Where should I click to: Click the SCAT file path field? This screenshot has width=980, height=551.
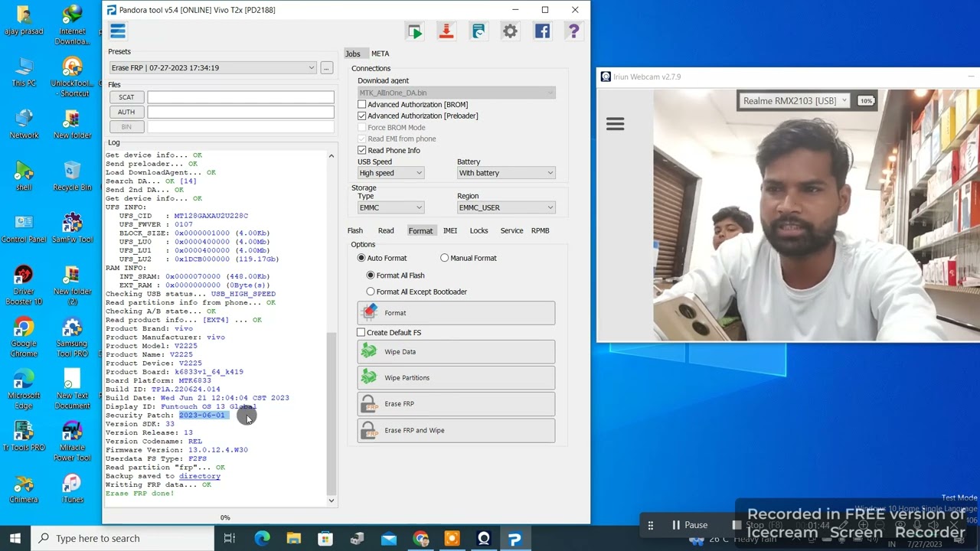click(x=240, y=97)
